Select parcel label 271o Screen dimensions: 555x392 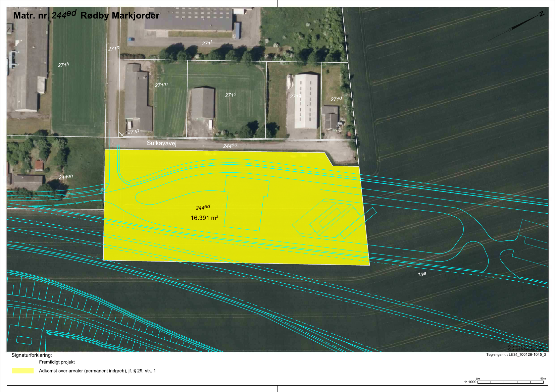pos(231,95)
